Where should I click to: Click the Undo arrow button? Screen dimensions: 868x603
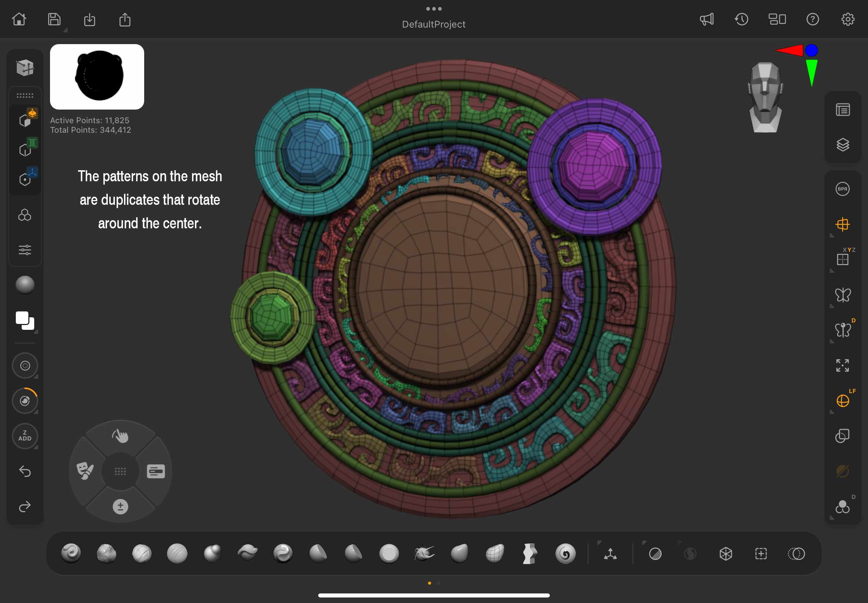click(25, 471)
